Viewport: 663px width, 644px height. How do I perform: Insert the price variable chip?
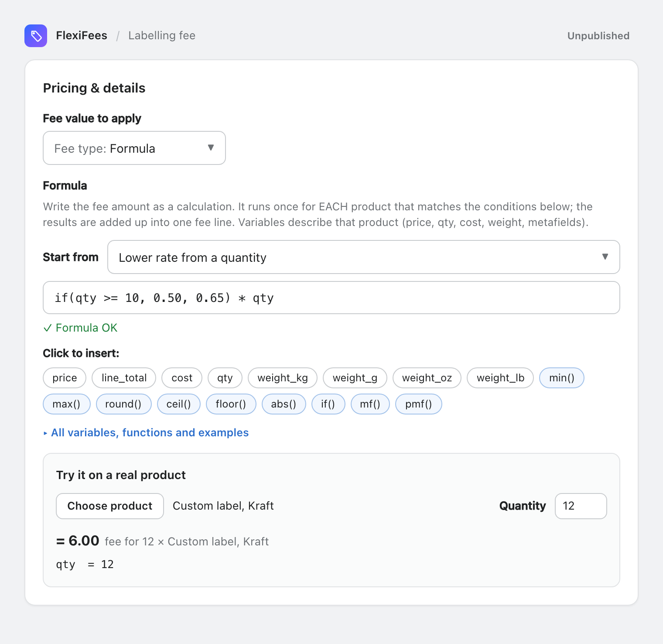(x=65, y=378)
